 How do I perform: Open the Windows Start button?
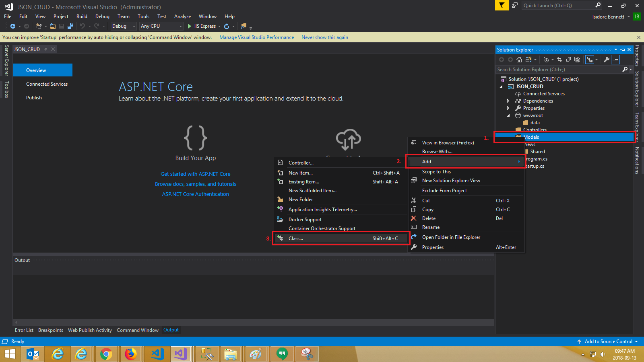(x=10, y=354)
